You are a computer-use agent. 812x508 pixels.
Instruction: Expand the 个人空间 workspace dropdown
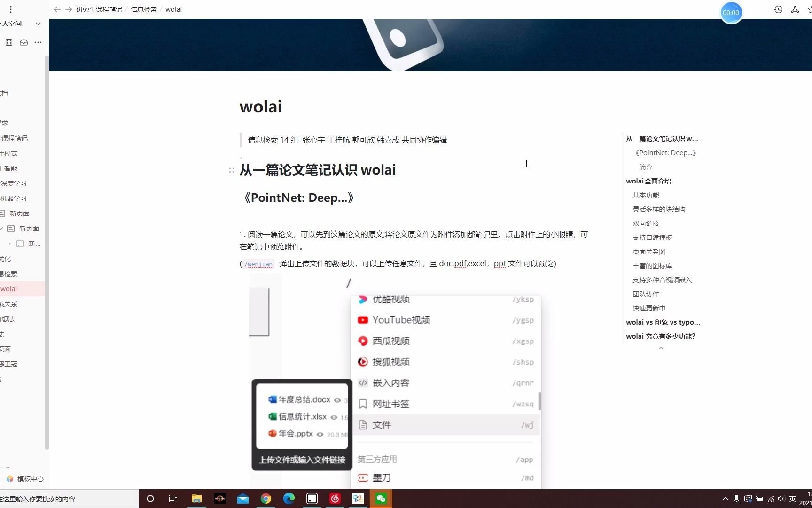(x=38, y=24)
